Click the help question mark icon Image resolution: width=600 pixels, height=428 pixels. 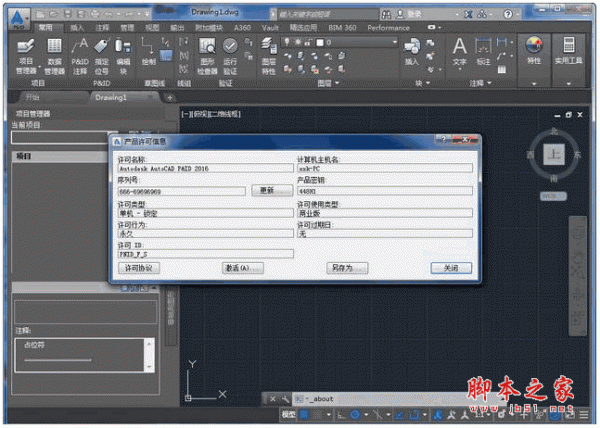coord(508,14)
